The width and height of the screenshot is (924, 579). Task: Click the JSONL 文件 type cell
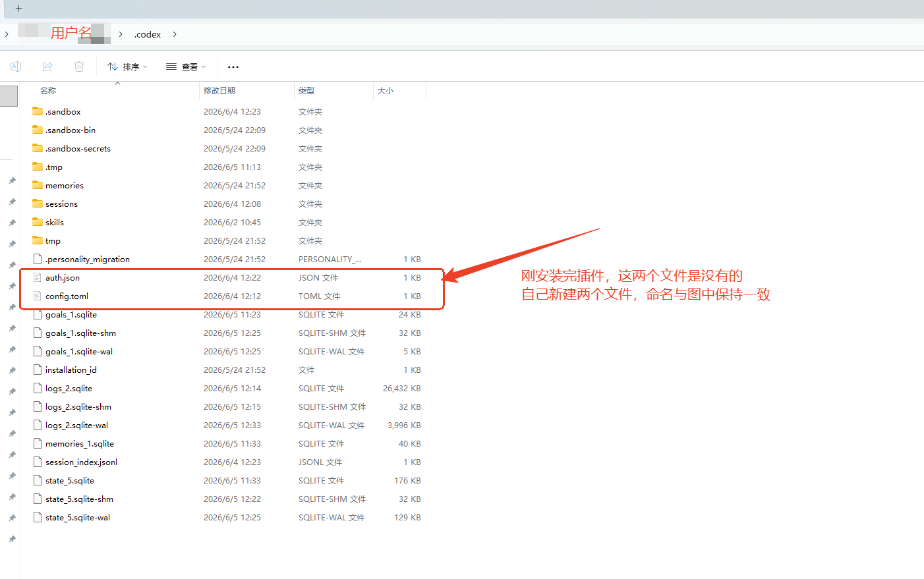point(320,462)
